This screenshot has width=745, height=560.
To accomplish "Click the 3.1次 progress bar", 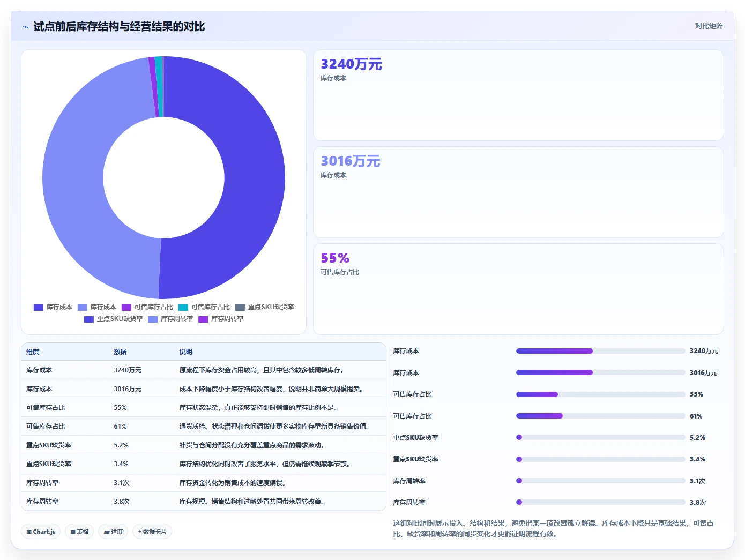I will 600,481.
